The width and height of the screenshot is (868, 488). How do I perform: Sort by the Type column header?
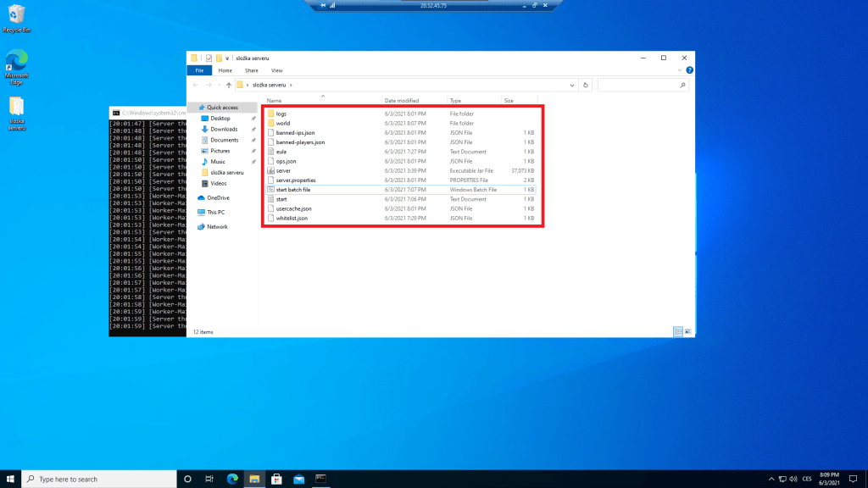pyautogui.click(x=456, y=100)
